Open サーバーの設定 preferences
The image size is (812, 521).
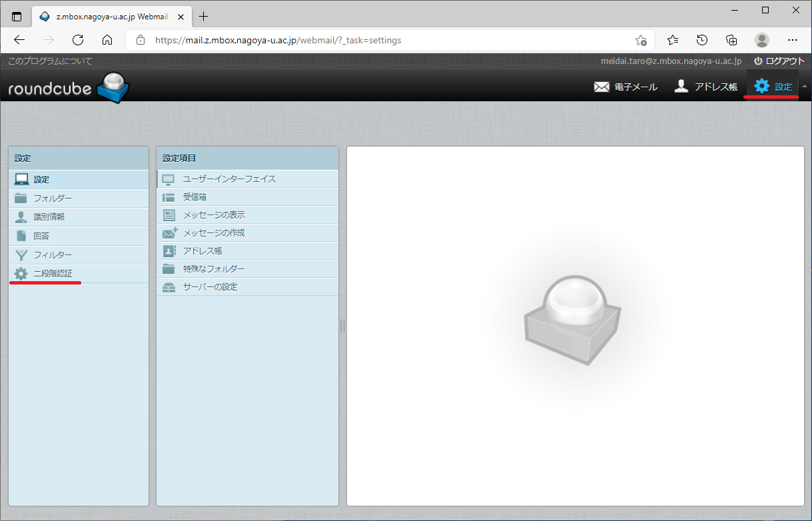point(210,287)
